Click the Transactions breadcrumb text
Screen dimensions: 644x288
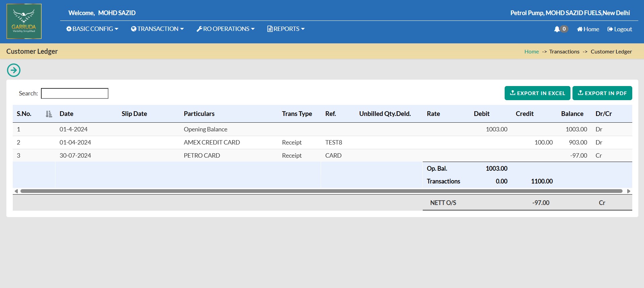click(x=564, y=51)
